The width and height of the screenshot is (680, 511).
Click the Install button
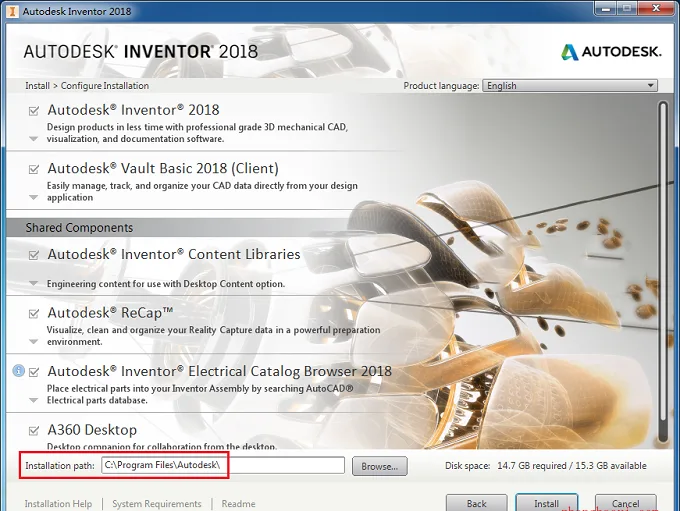tap(546, 503)
